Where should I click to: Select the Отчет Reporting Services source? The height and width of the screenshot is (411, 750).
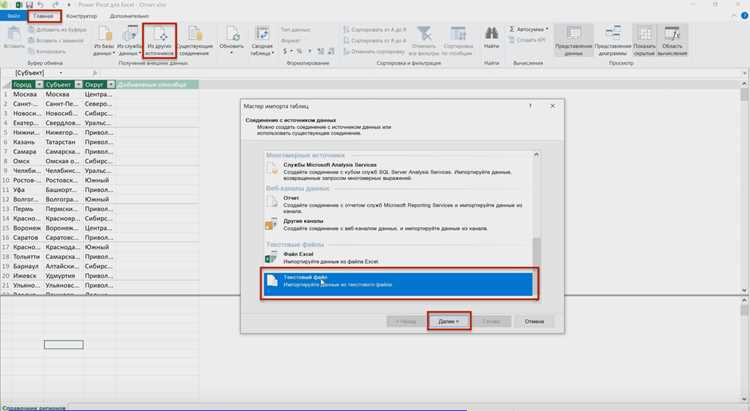[x=400, y=204]
